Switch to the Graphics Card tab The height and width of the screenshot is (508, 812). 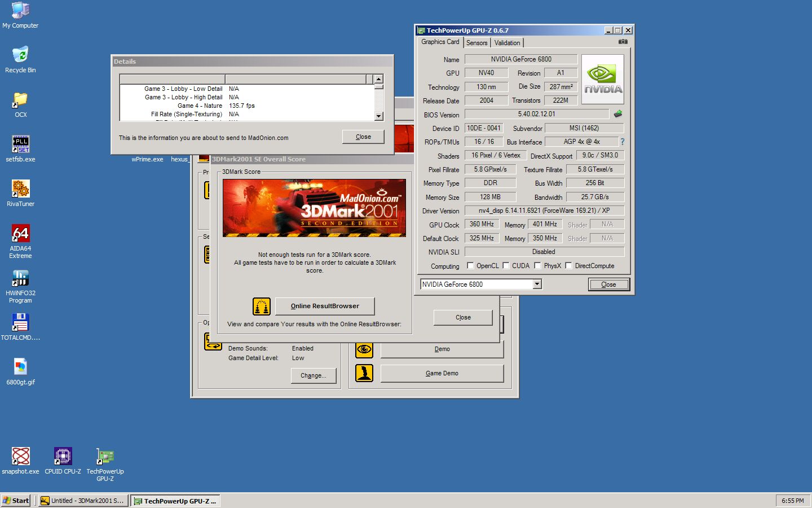[x=440, y=42]
